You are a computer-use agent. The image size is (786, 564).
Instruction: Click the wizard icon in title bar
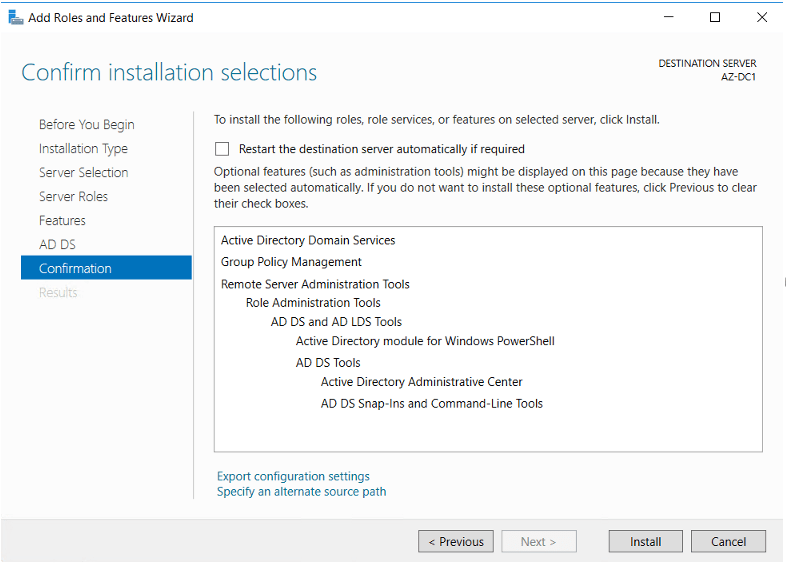point(15,17)
